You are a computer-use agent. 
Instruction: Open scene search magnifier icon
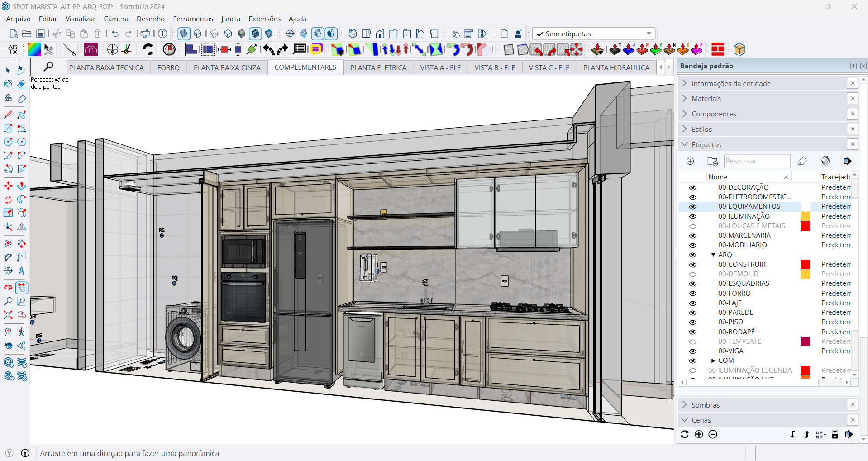click(x=48, y=67)
